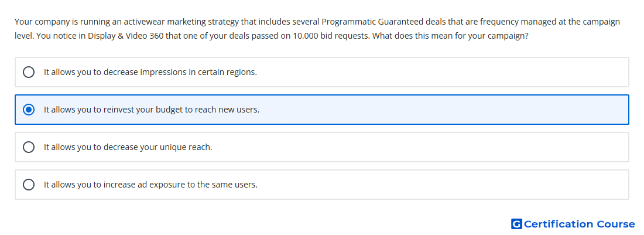Click answer text 'reinvest your budget to reach new users'
The width and height of the screenshot is (644, 235).
click(x=152, y=110)
